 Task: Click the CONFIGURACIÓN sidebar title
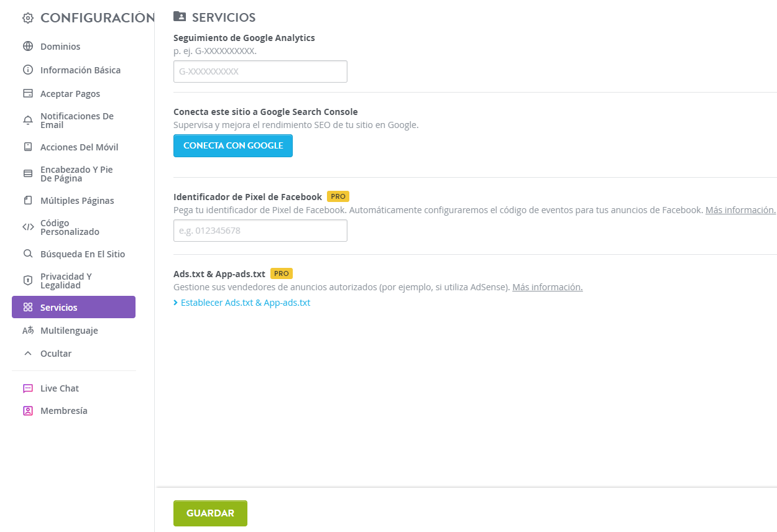click(x=98, y=18)
